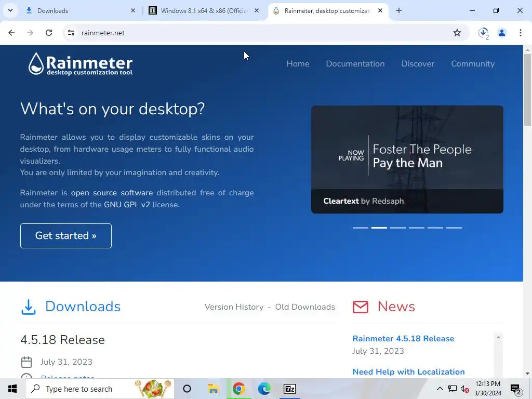Open Microsoft Edge from the taskbar
532x399 pixels.
tap(264, 389)
